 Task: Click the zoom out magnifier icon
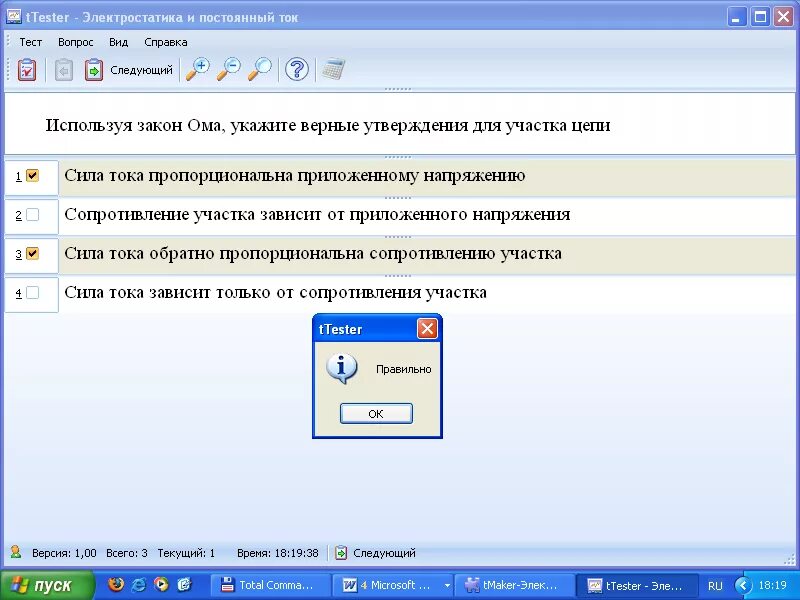coord(229,69)
